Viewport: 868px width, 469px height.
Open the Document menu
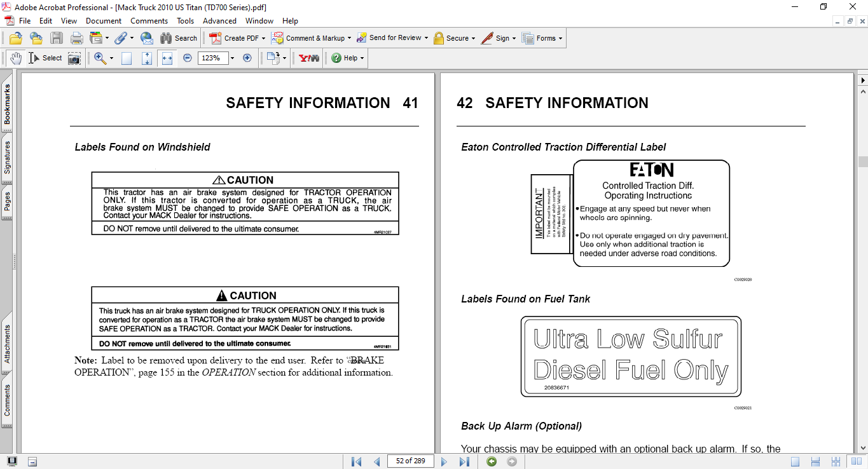point(104,21)
